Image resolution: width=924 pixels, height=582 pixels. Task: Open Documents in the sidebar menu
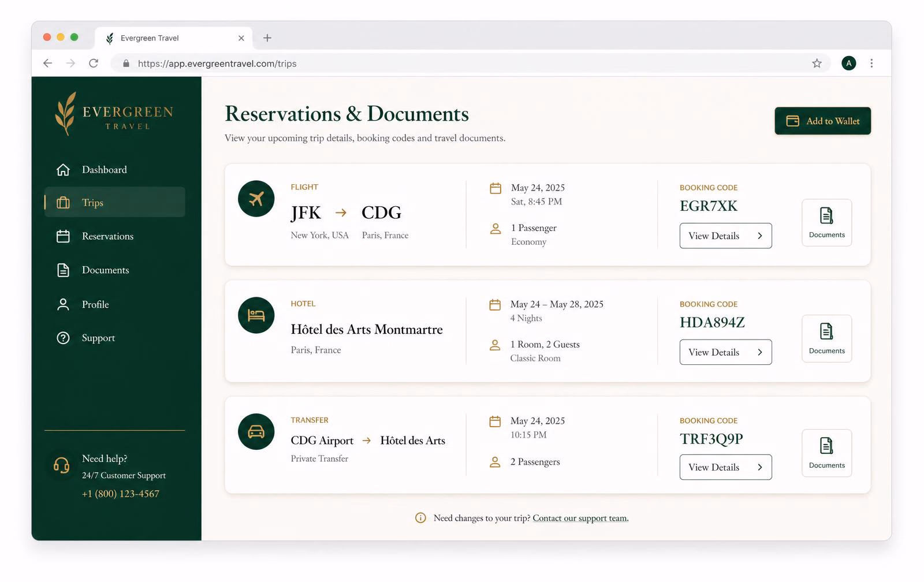click(x=114, y=270)
